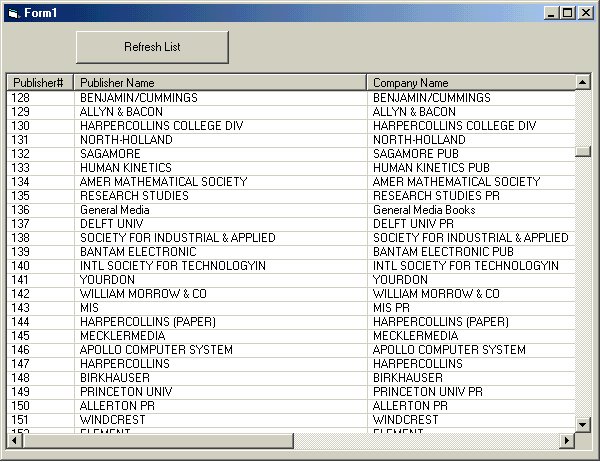600x462 pixels.
Task: Select publisher number 144
Action: [x=20, y=322]
